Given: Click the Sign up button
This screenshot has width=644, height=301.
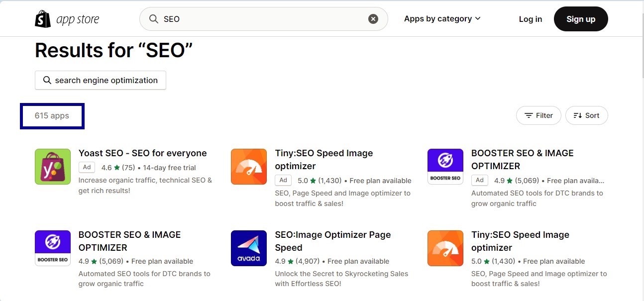Looking at the screenshot, I should (581, 19).
